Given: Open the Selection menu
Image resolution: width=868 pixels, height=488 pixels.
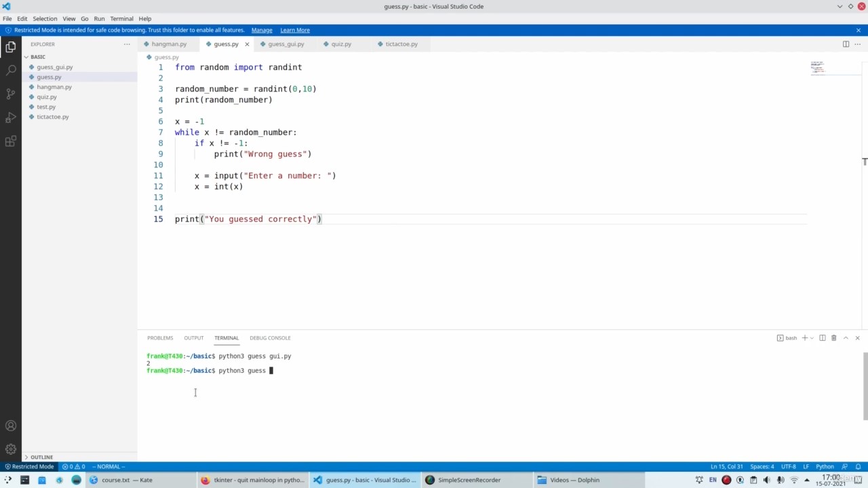Looking at the screenshot, I should [45, 18].
